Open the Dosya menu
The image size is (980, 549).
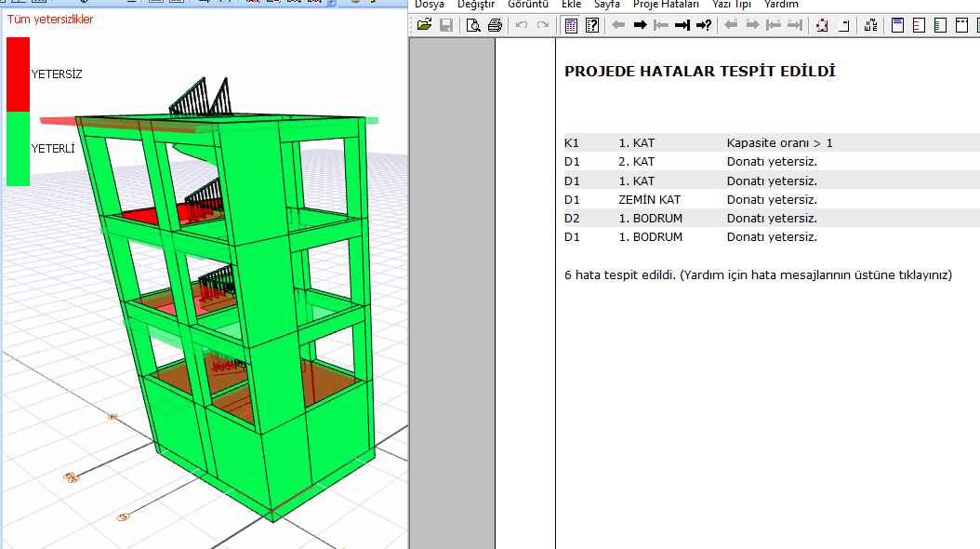point(430,5)
